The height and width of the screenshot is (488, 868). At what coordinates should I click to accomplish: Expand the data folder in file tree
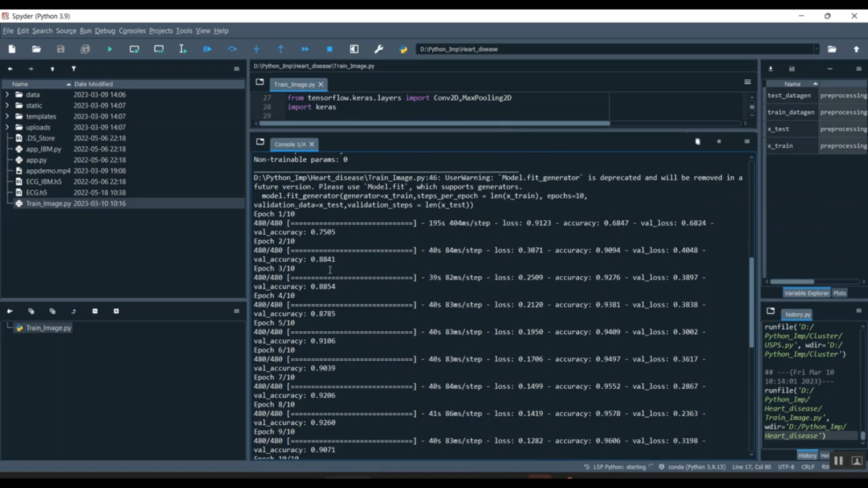point(8,95)
